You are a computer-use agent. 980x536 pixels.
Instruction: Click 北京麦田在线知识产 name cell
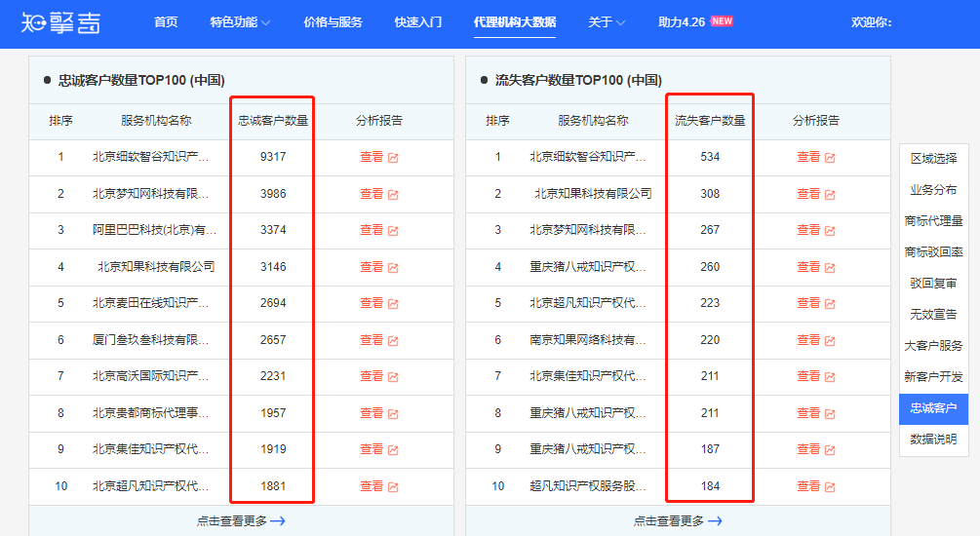[150, 303]
